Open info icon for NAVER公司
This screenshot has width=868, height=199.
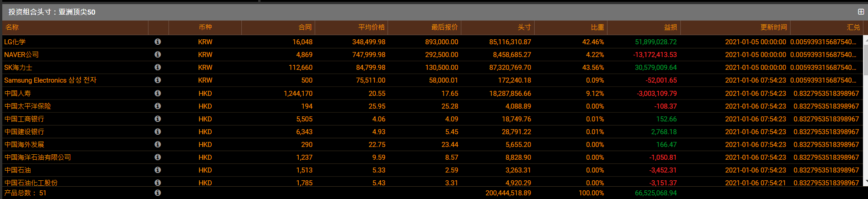158,54
